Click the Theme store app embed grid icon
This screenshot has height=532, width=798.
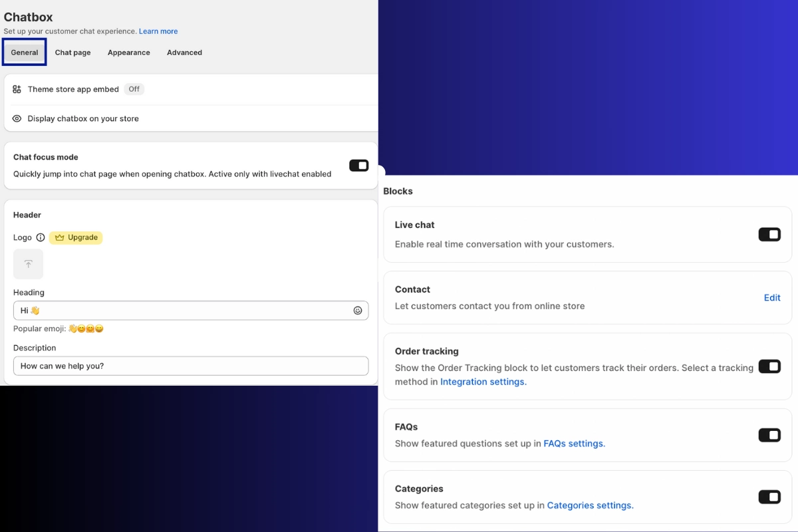coord(17,88)
